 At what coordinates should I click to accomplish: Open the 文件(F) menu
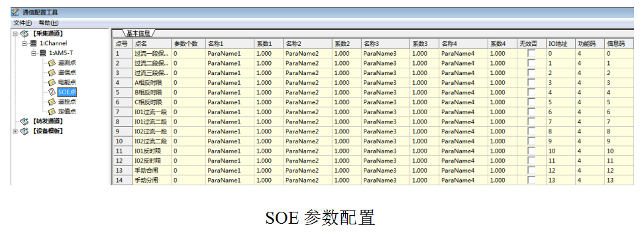(x=23, y=23)
